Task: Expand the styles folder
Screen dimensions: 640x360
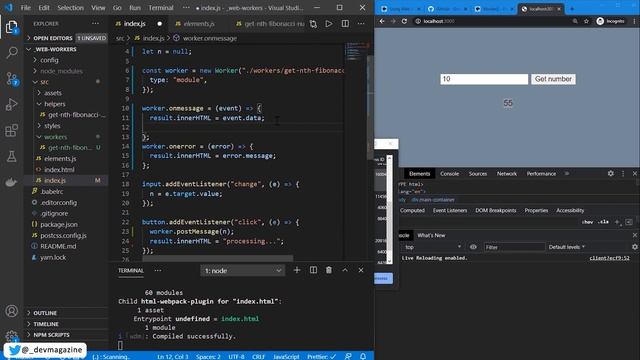Action: (x=52, y=126)
